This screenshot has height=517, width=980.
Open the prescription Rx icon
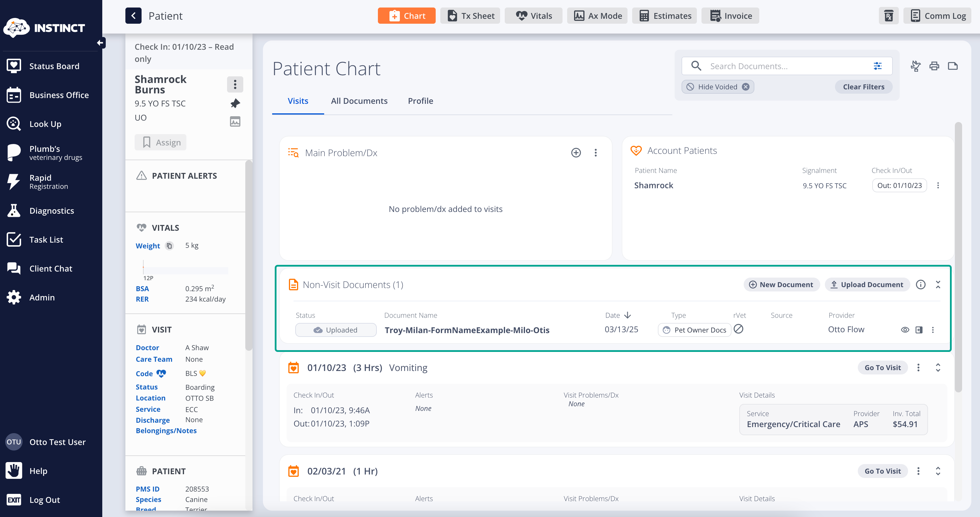coord(888,16)
